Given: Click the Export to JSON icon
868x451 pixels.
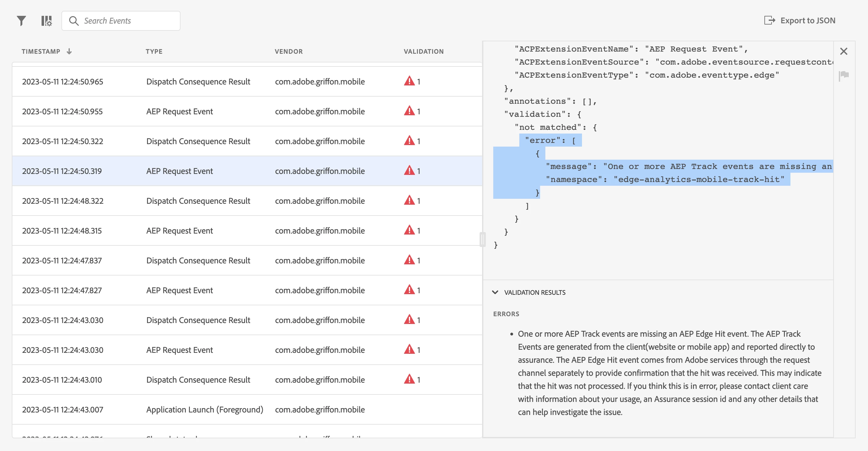Looking at the screenshot, I should point(769,20).
